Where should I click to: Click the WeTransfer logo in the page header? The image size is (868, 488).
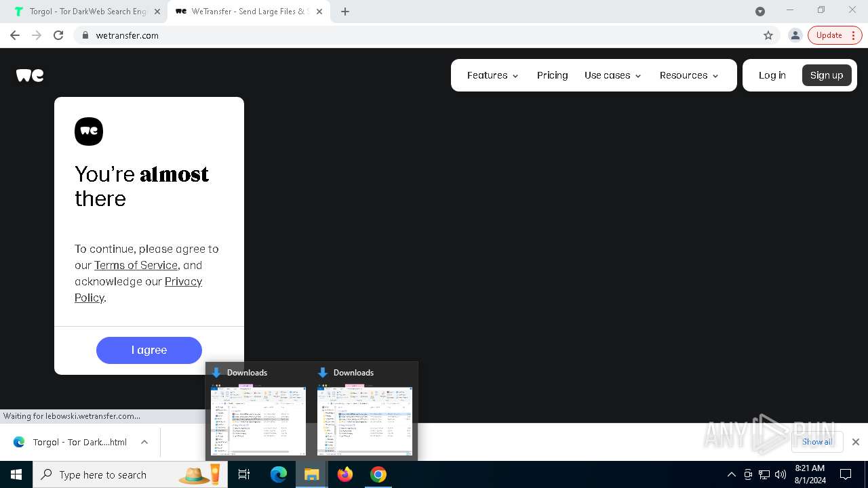click(30, 75)
